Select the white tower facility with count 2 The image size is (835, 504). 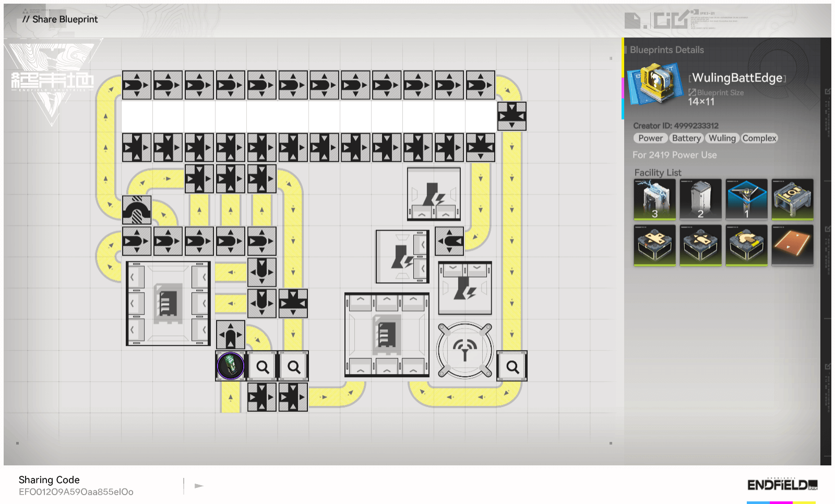[700, 199]
